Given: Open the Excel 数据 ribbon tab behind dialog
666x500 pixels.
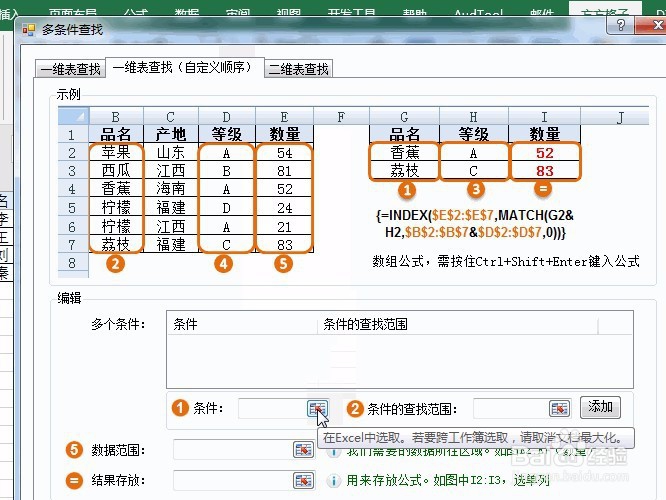Looking at the screenshot, I should (187, 13).
